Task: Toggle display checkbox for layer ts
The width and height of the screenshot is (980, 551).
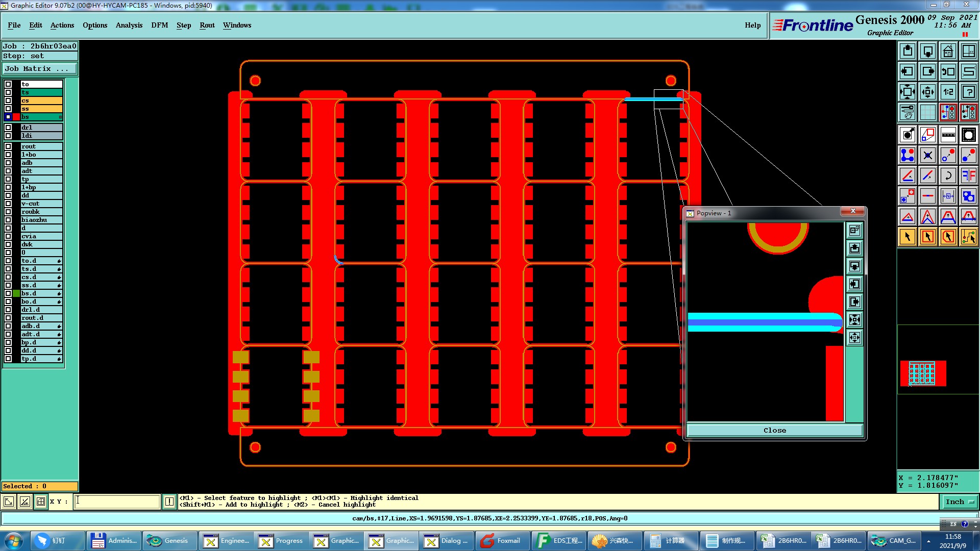Action: pos(8,92)
